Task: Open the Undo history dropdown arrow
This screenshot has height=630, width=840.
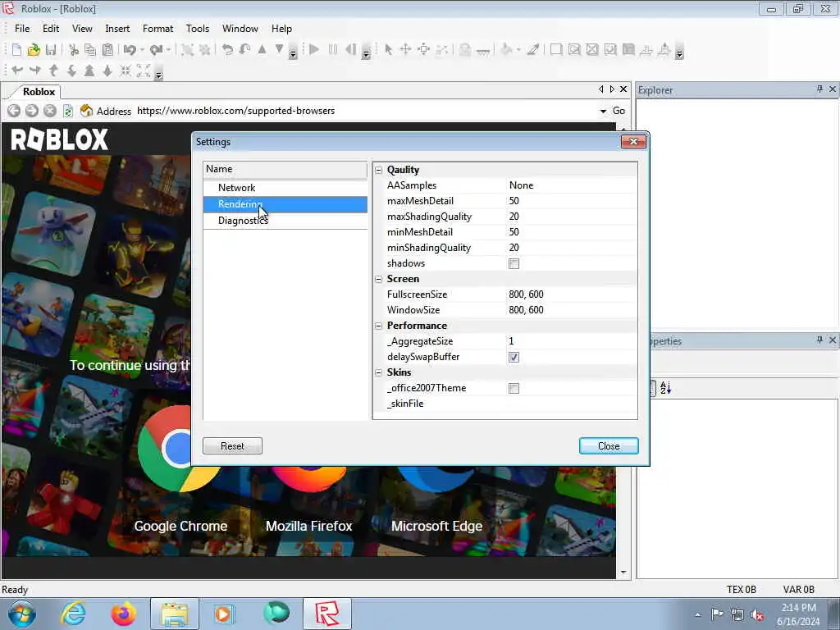Action: coord(142,50)
